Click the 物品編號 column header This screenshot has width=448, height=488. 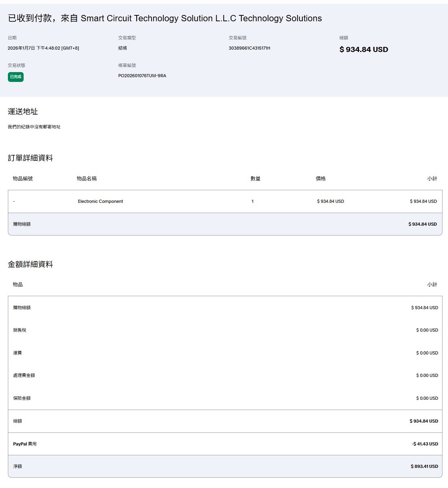coord(23,178)
